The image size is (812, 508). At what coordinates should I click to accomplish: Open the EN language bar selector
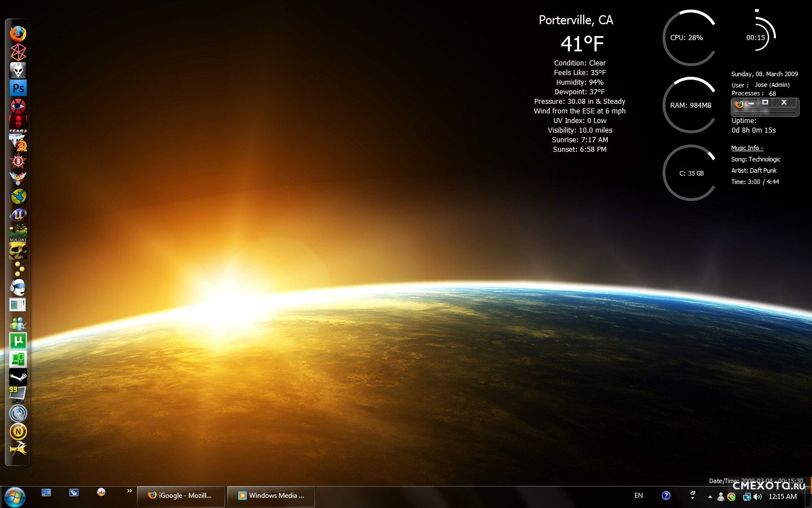click(x=638, y=496)
